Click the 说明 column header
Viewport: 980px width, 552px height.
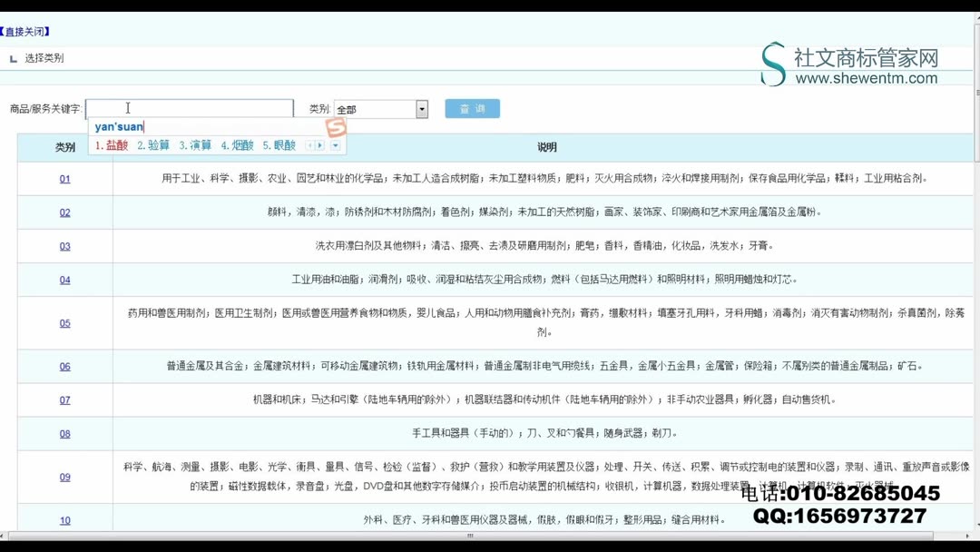tap(548, 147)
